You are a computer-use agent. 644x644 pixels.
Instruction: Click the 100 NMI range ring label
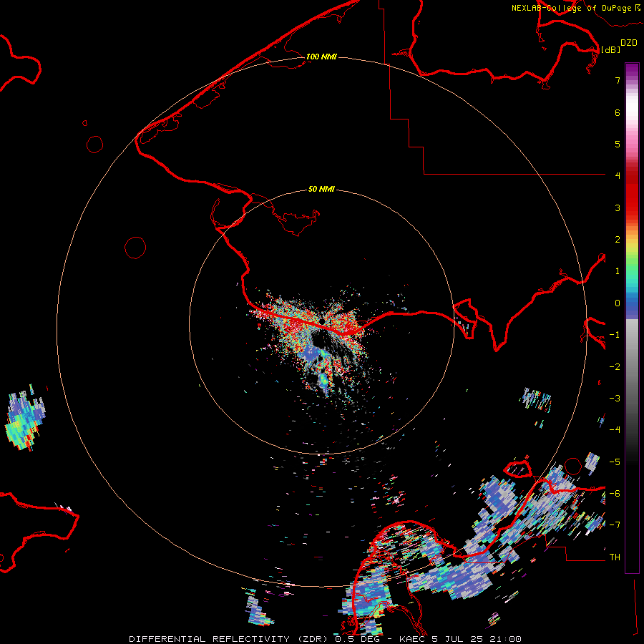321,57
